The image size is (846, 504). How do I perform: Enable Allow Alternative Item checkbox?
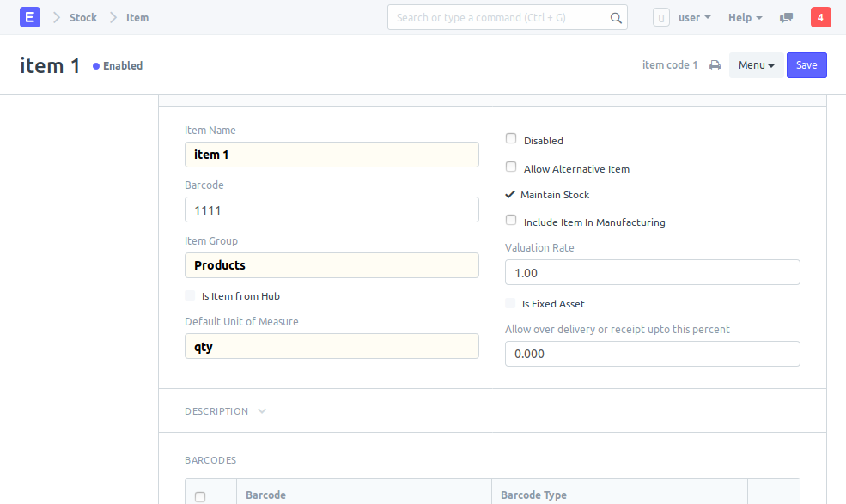(511, 167)
